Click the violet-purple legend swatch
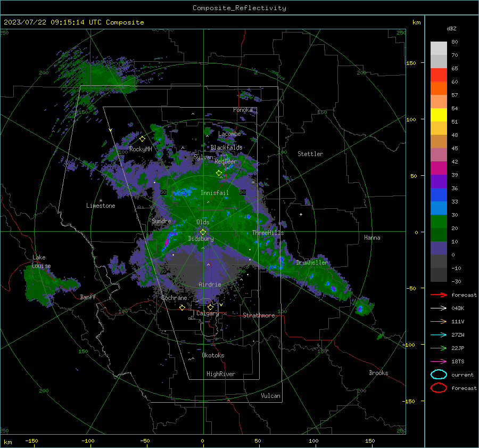Viewport: 479px width, 448px height. [x=439, y=181]
